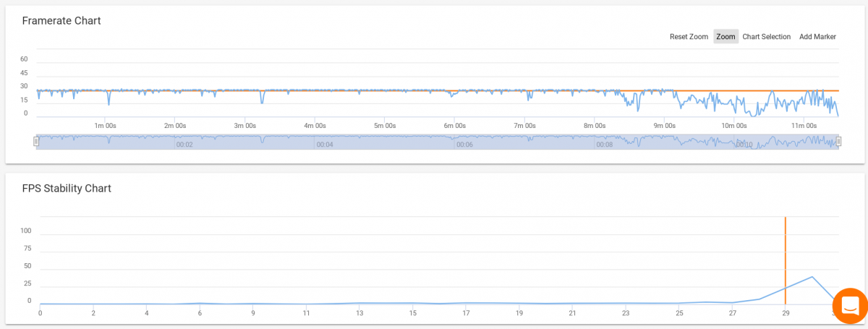Click the stability curve peak near 30
Screen dimensions: 868x329
point(812,277)
